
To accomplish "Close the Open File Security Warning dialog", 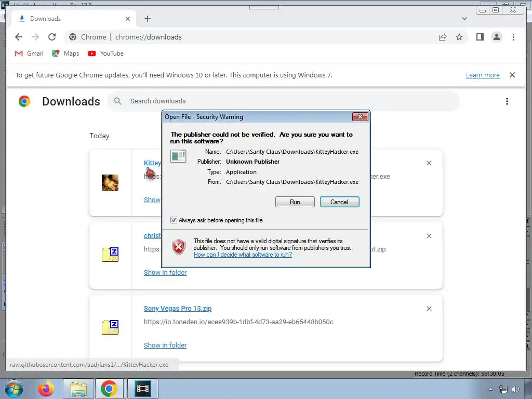I will coord(360,117).
